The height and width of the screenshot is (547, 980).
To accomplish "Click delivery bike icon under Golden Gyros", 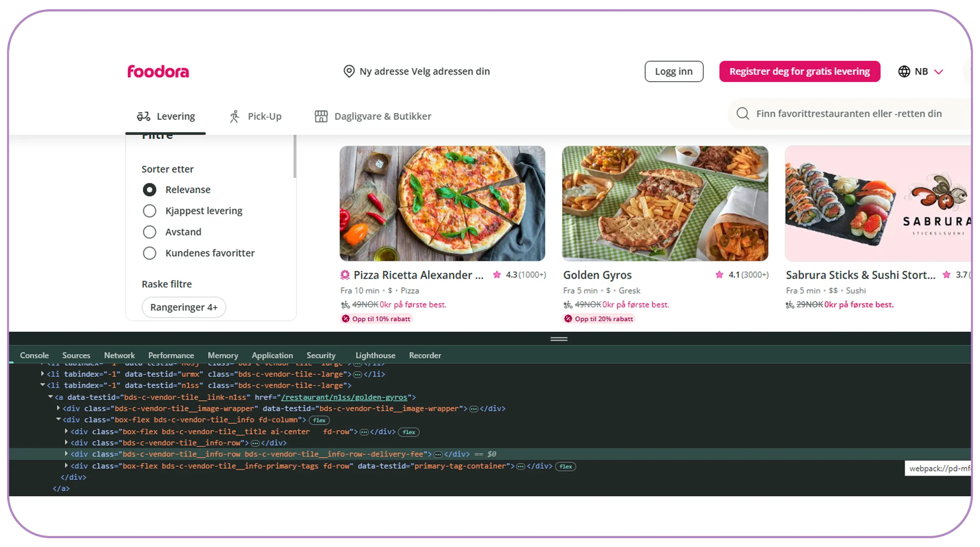I will pyautogui.click(x=568, y=305).
